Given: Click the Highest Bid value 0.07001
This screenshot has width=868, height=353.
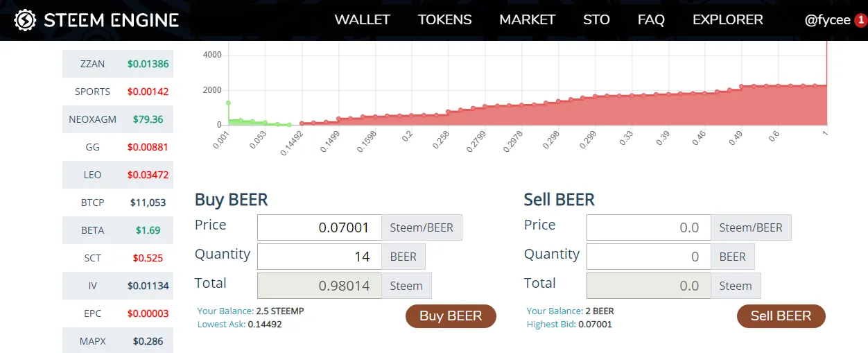Looking at the screenshot, I should click(595, 325).
